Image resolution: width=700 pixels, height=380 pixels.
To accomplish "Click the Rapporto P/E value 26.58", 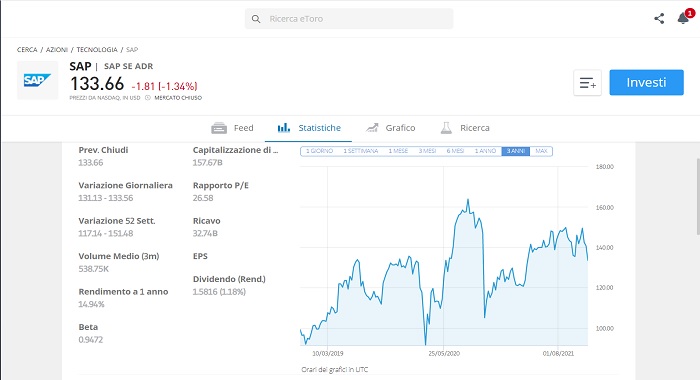I will 203,198.
